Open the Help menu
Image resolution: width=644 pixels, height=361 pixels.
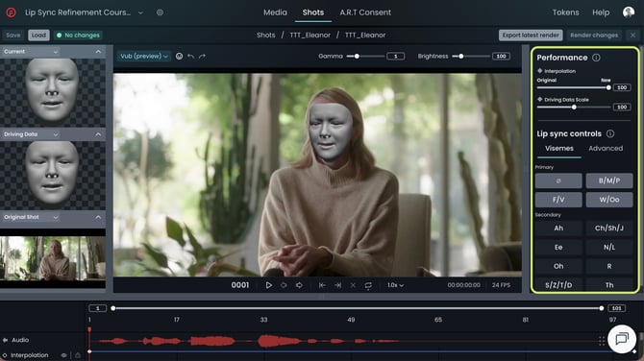point(601,12)
